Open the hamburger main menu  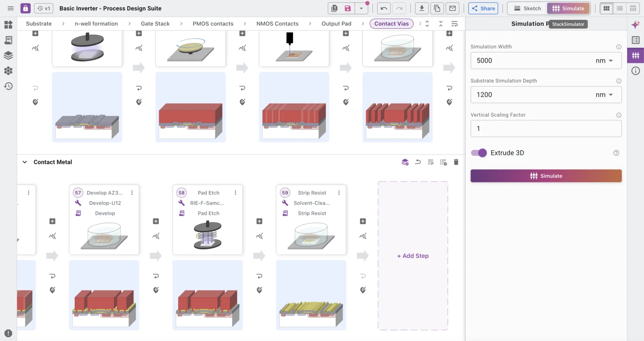click(x=11, y=8)
